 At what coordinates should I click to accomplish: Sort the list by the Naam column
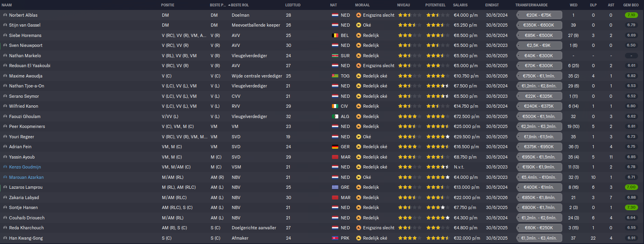point(7,5)
